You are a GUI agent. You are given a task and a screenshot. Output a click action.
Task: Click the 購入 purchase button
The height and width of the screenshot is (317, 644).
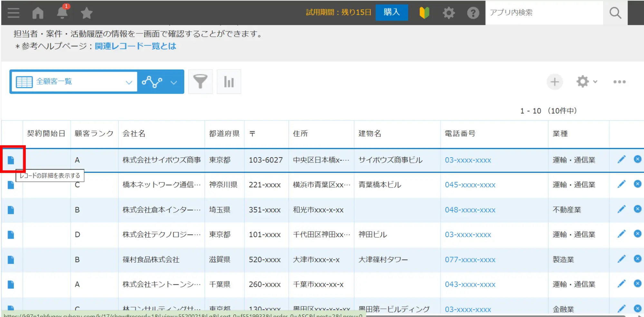[x=391, y=13]
